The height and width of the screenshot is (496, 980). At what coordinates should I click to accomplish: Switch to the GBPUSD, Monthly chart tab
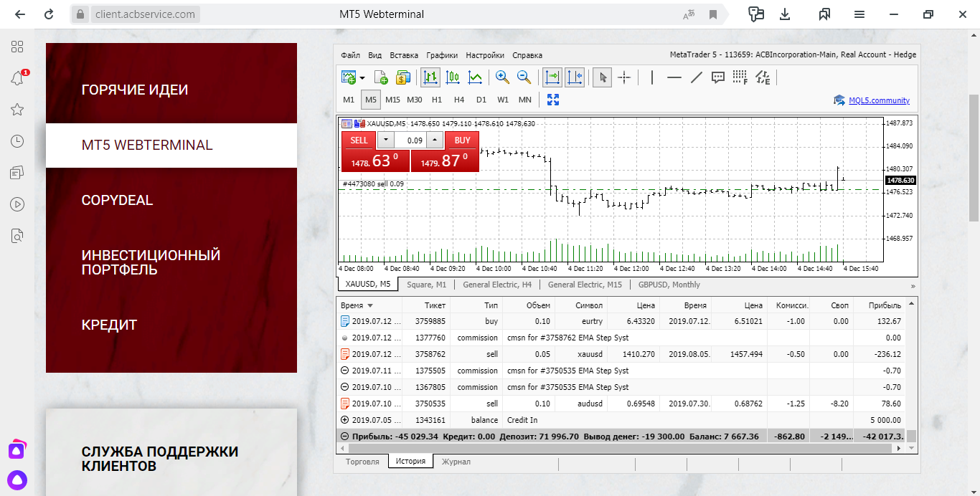(x=669, y=285)
